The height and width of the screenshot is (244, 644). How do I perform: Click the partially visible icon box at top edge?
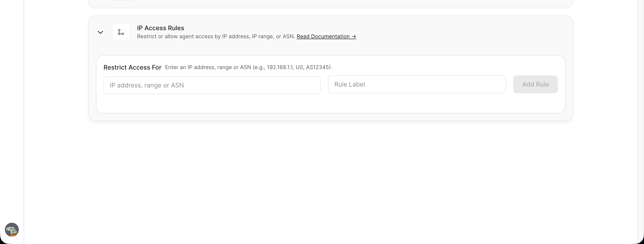(x=121, y=0)
